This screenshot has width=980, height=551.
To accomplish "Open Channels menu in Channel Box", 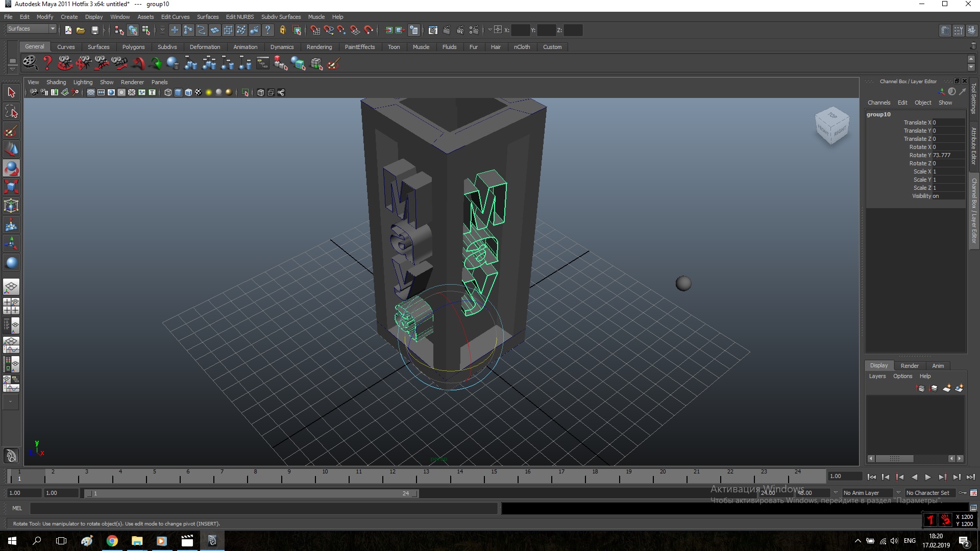I will [x=879, y=103].
